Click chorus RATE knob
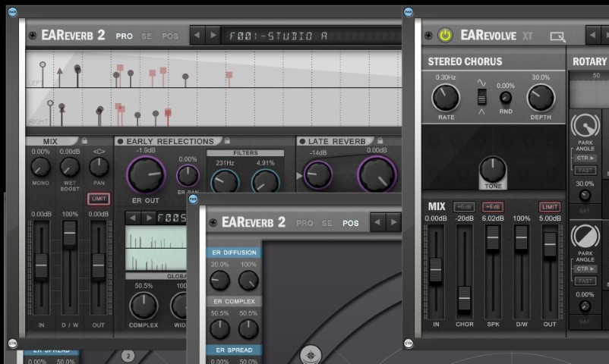This screenshot has width=609, height=364. pos(446,98)
